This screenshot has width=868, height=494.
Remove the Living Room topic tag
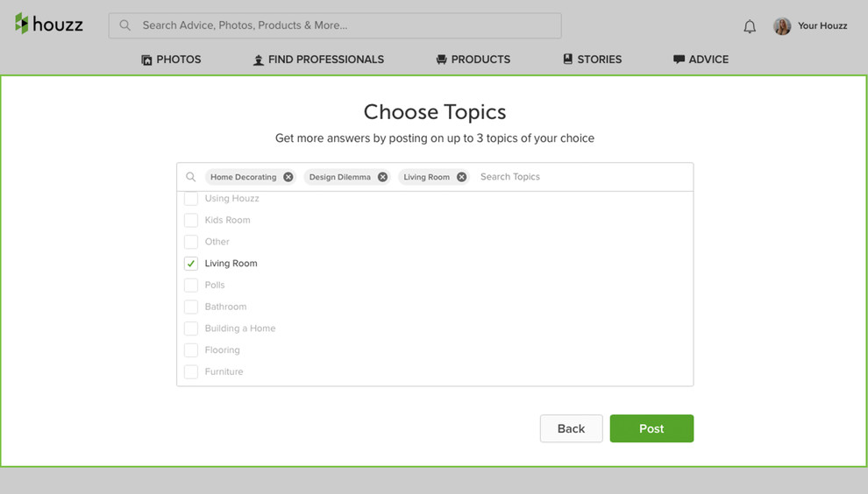462,177
